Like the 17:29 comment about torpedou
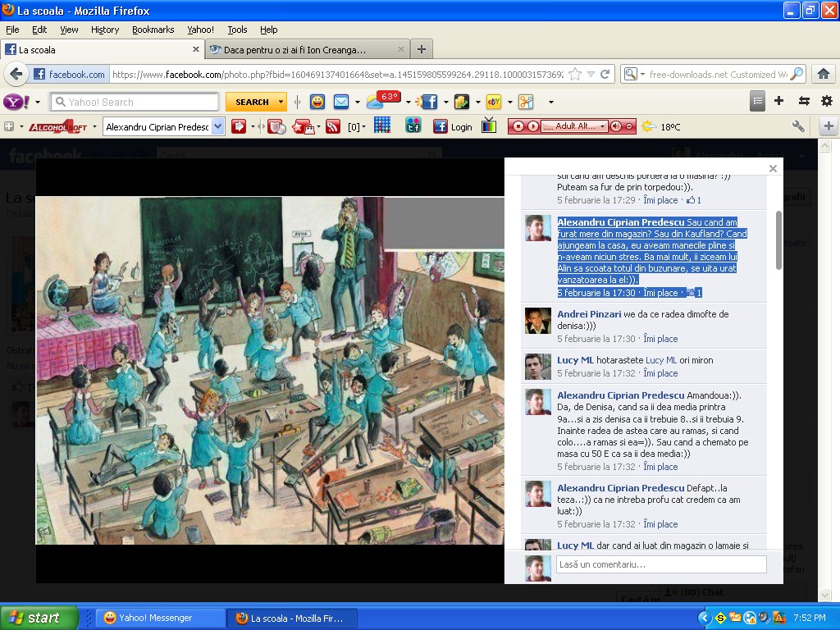 660,200
